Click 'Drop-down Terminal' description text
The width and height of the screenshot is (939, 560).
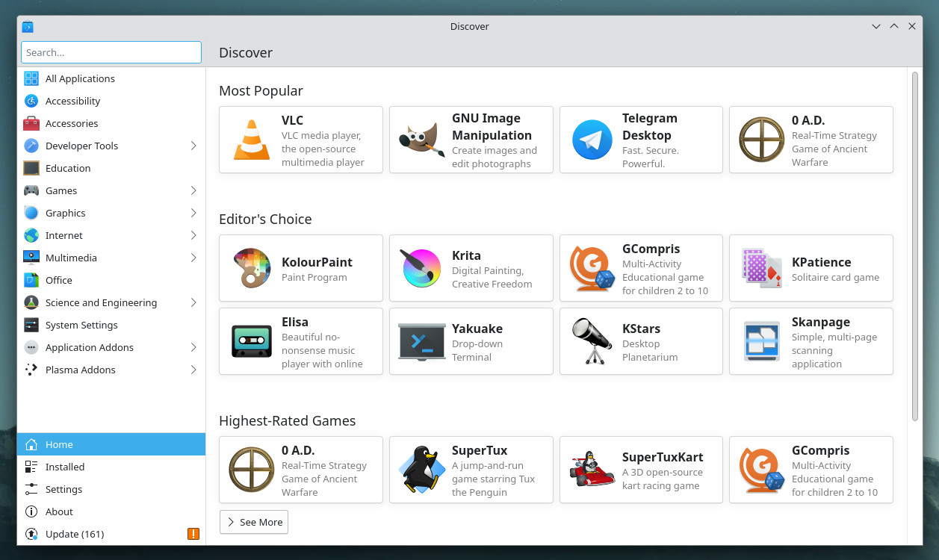477,350
